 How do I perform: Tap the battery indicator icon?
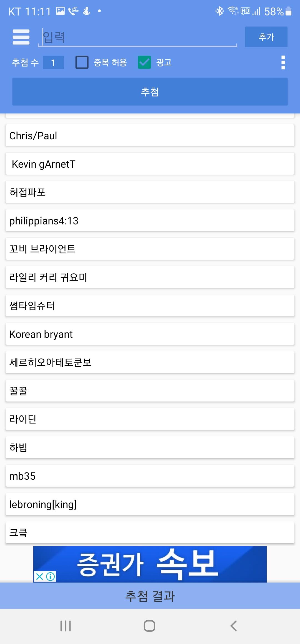(289, 11)
